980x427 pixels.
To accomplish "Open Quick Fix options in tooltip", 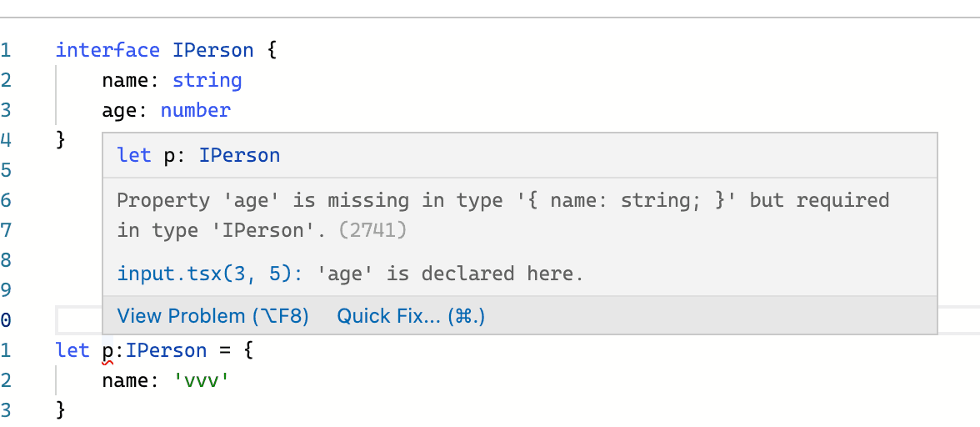I will click(x=411, y=316).
